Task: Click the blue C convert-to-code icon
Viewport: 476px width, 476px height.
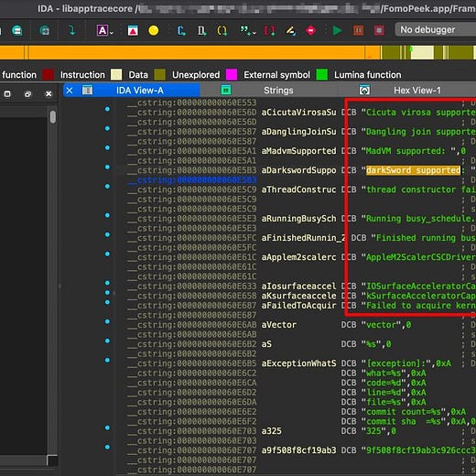Action: [181, 30]
